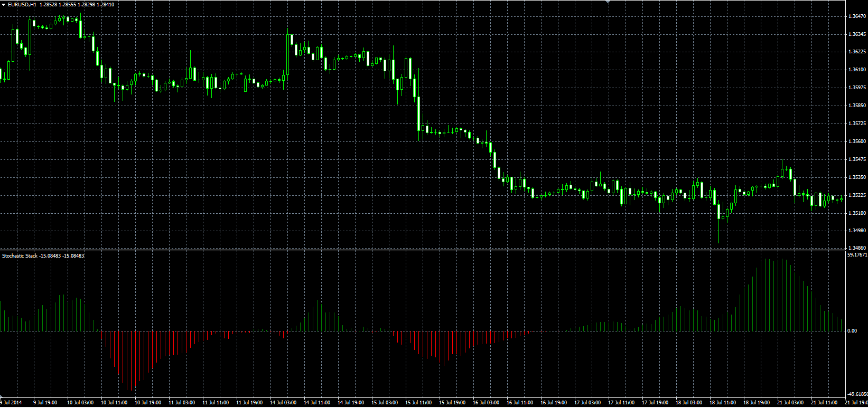
Task: Click time axis label 16 Jul 19:00
Action: [554, 403]
